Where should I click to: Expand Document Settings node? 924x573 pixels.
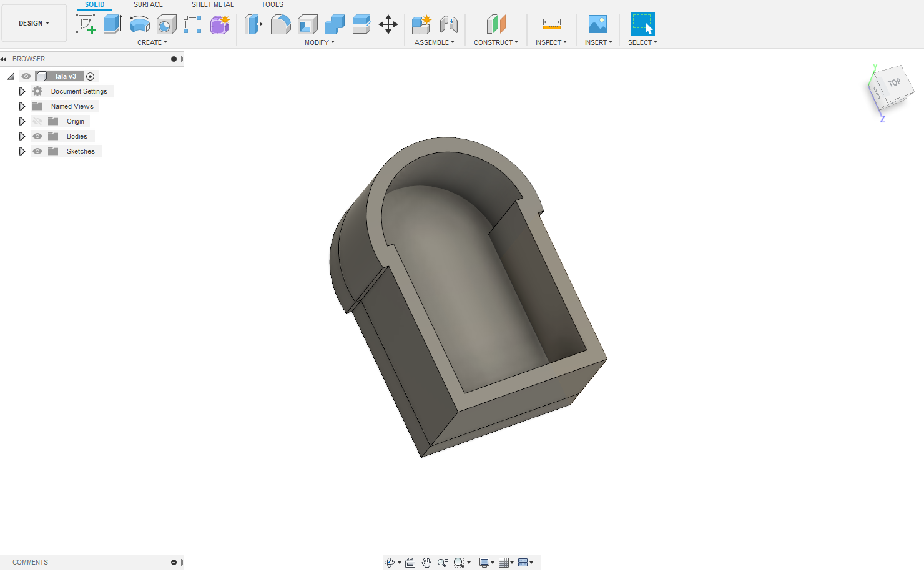tap(22, 91)
